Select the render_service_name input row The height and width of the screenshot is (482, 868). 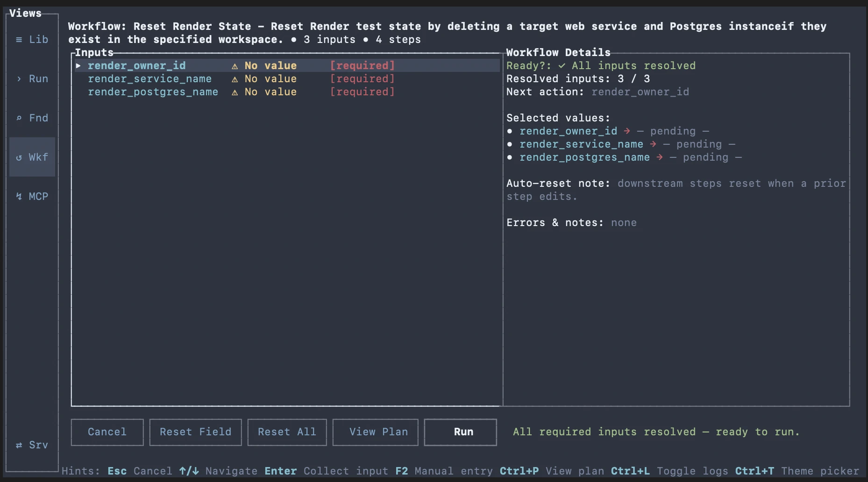(x=150, y=79)
